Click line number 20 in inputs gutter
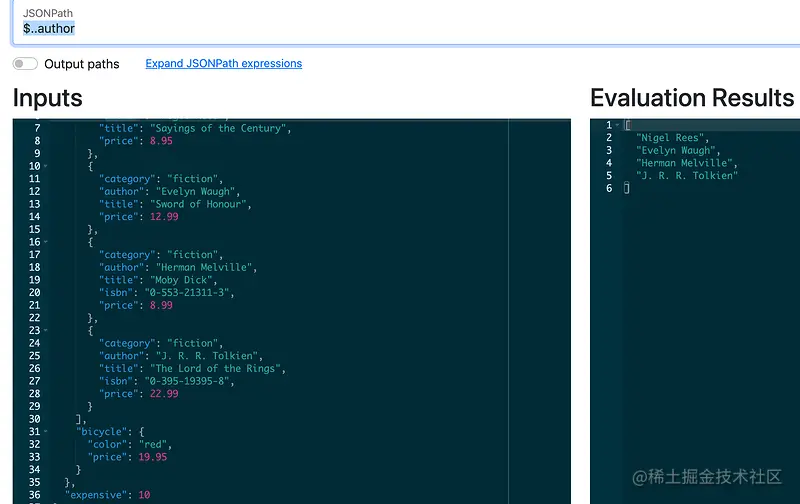The width and height of the screenshot is (800, 504). [x=34, y=293]
